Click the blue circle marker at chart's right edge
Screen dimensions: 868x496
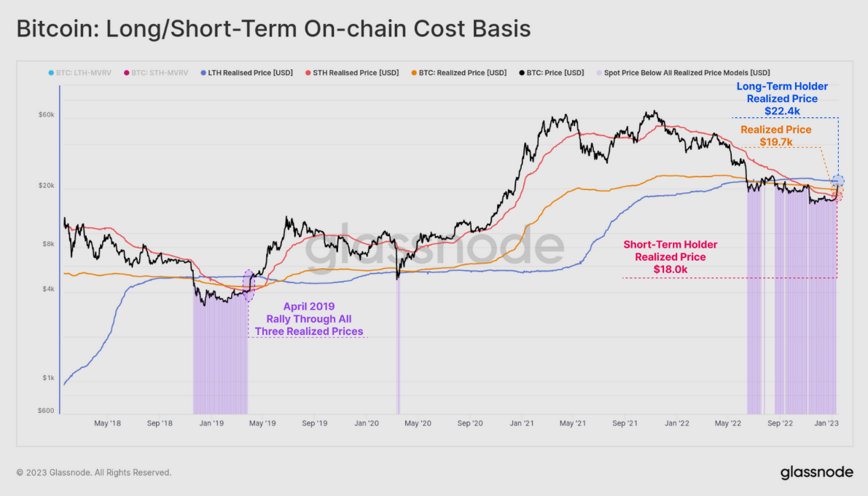pos(838,181)
